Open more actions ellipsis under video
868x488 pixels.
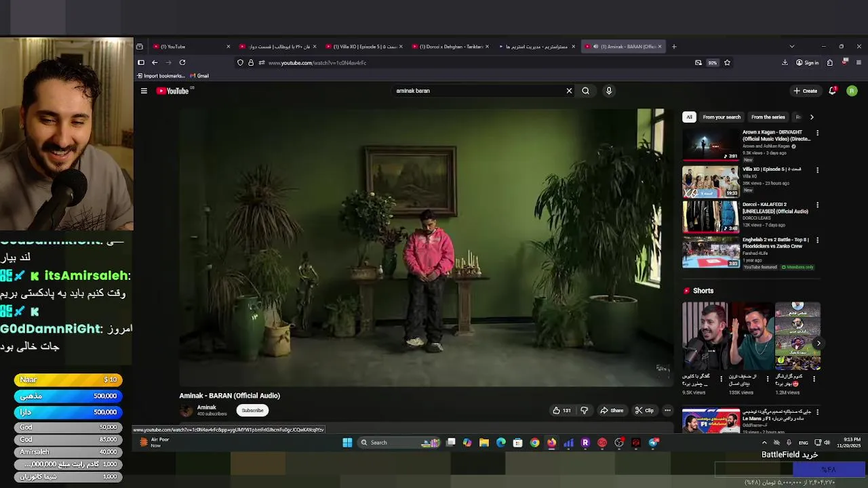click(x=667, y=410)
